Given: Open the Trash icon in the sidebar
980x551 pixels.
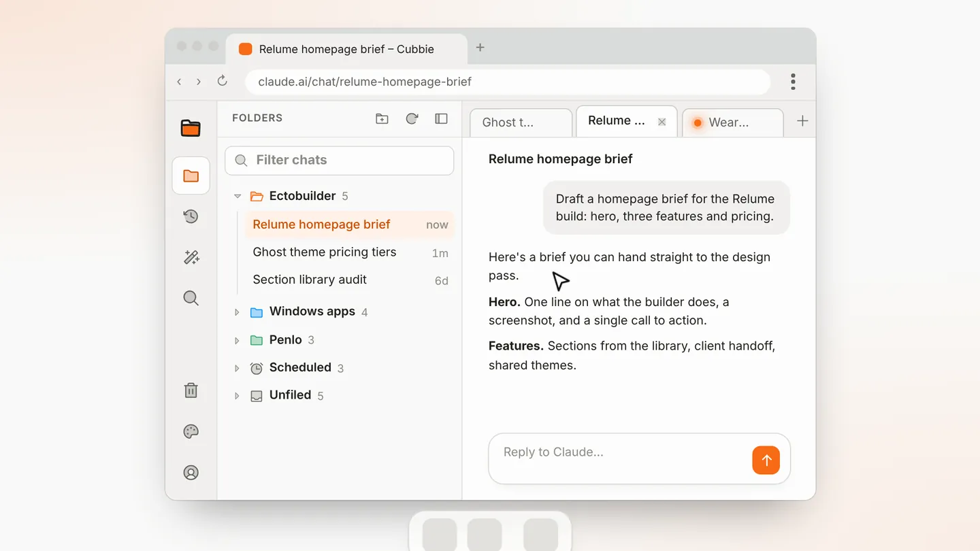Looking at the screenshot, I should coord(191,390).
